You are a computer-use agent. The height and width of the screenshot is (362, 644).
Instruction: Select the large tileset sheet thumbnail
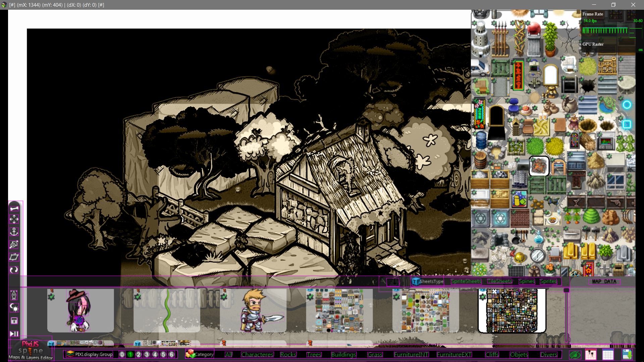(512, 311)
